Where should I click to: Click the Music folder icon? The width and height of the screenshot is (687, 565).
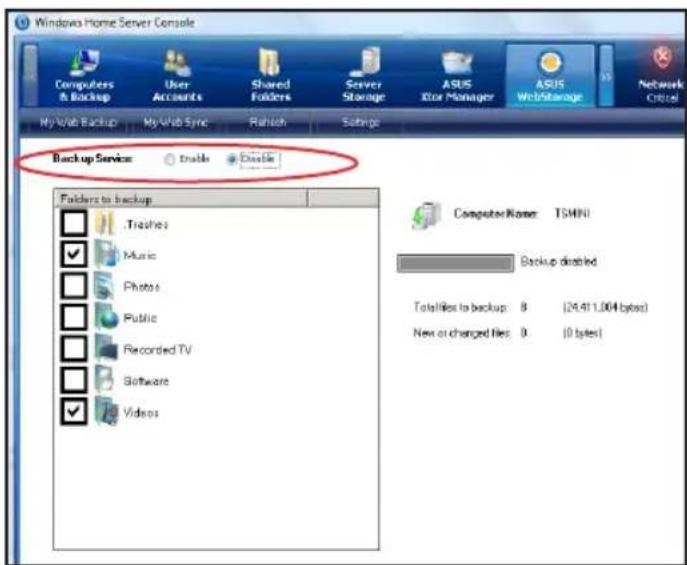tap(106, 254)
